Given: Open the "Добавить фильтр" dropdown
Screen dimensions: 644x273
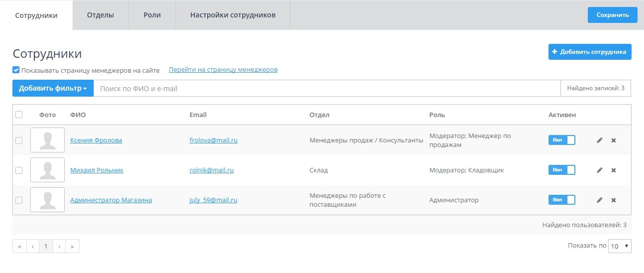Looking at the screenshot, I should (x=53, y=89).
